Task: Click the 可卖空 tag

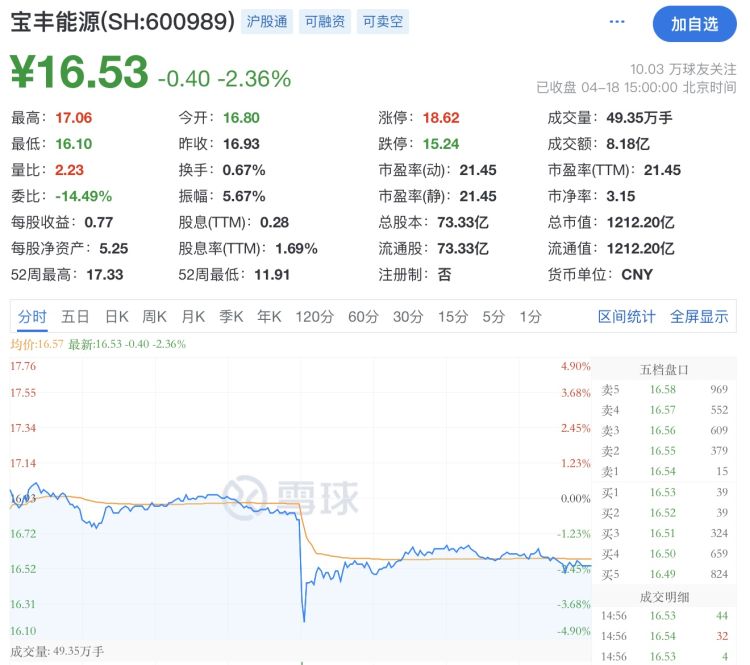Action: (x=383, y=22)
